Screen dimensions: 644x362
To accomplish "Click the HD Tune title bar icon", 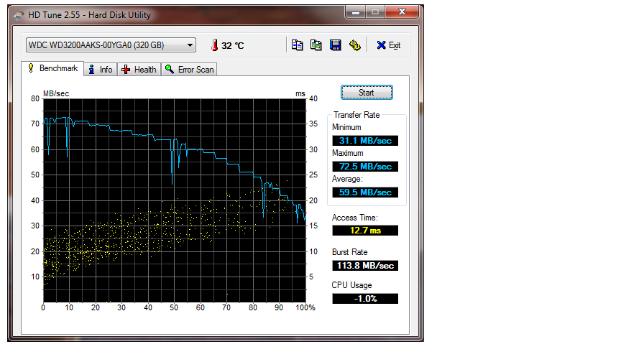I will point(16,12).
